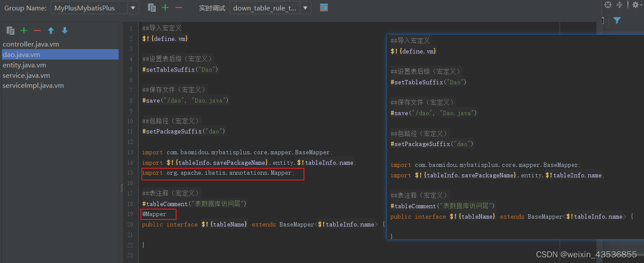Open the settings gear icon
Image resolution: width=644 pixels, height=263 pixels.
coord(634,4)
